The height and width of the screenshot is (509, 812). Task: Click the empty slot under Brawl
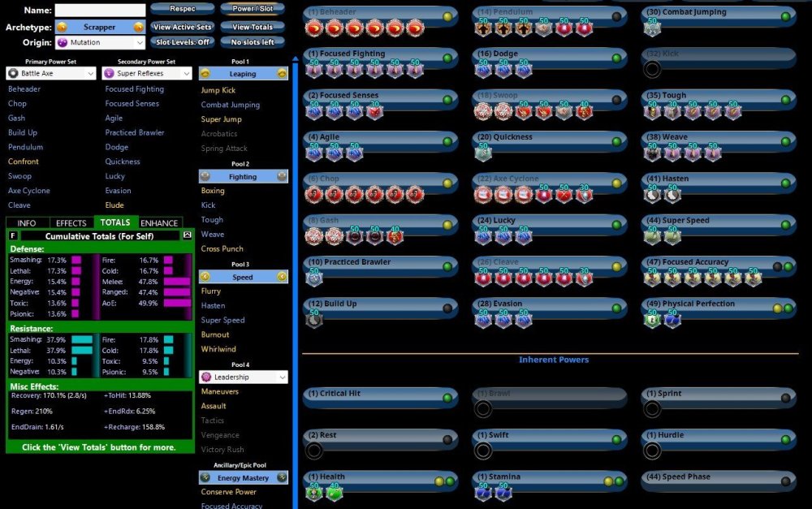(x=483, y=409)
